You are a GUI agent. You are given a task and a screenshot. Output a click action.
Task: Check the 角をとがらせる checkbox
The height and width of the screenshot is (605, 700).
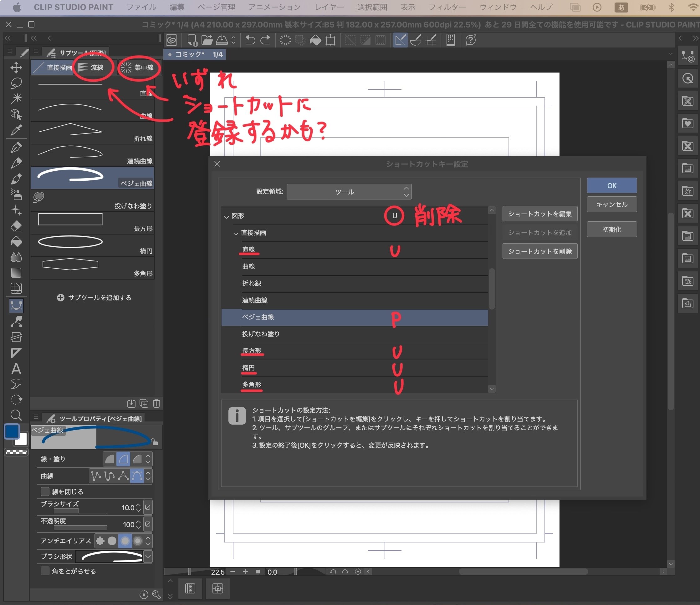[45, 571]
